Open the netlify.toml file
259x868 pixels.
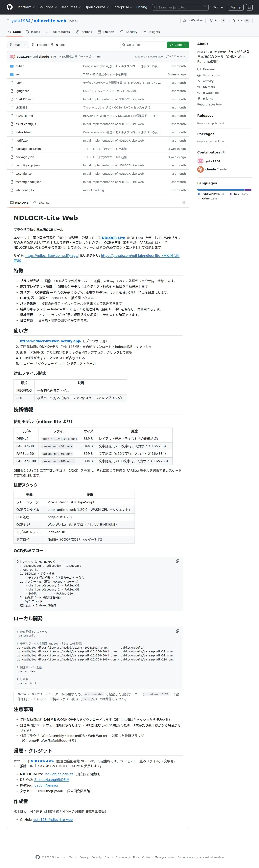click(23, 141)
